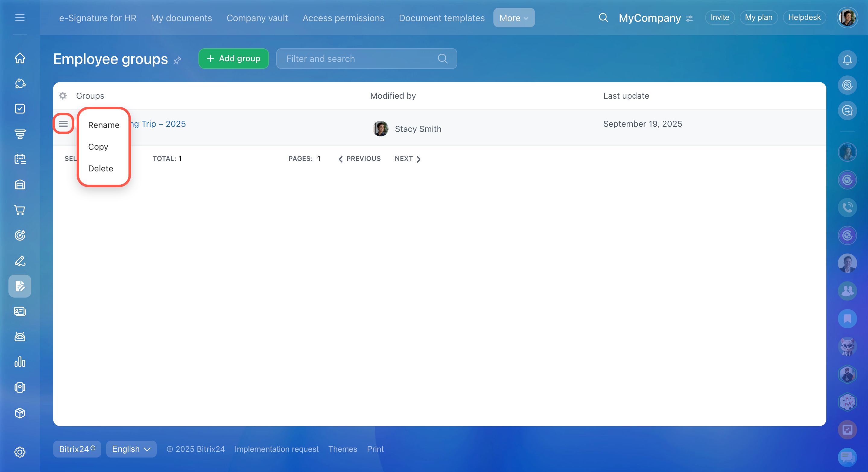Open the robot automation icon in sidebar
868x472 pixels.
point(20,336)
